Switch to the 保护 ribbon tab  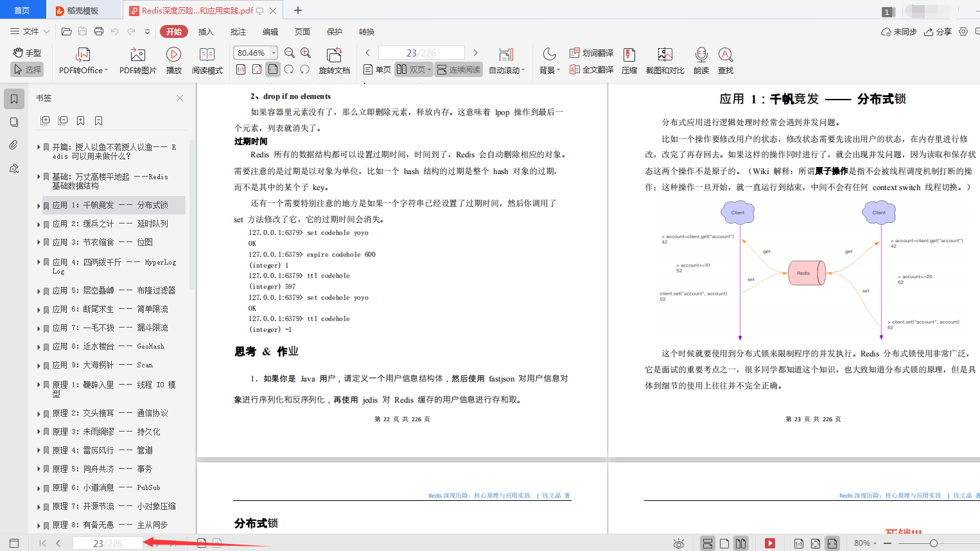point(335,31)
